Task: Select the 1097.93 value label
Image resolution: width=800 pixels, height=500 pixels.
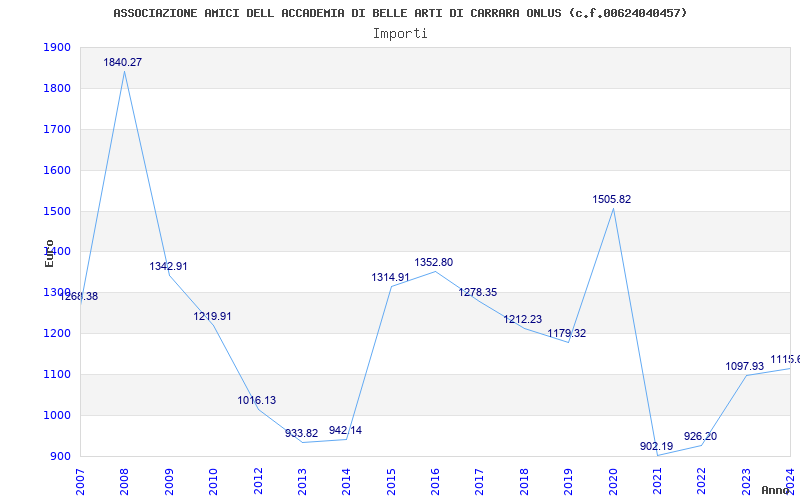Action: click(x=745, y=366)
